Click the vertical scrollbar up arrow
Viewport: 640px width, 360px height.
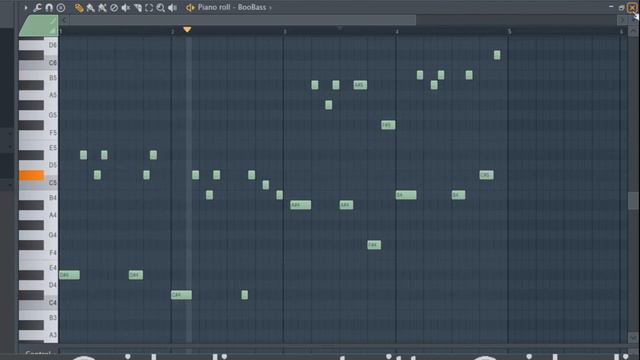633,31
